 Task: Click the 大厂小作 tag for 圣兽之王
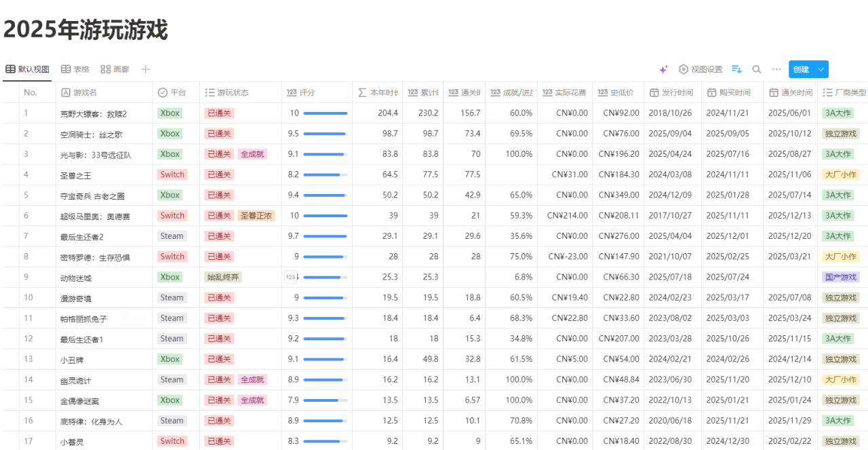coord(841,174)
